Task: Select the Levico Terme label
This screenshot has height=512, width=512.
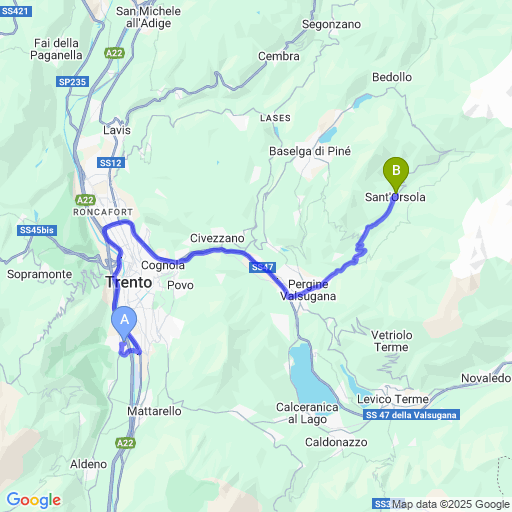Action: pos(393,399)
